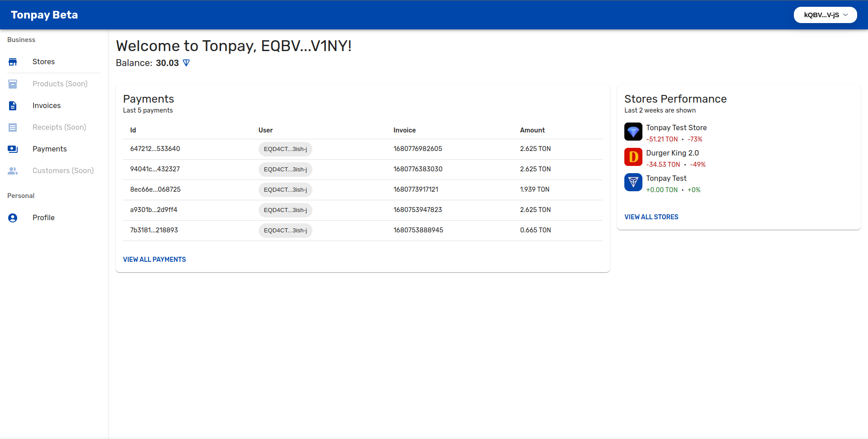
Task: Click the TON symbol next to balance
Action: point(186,63)
